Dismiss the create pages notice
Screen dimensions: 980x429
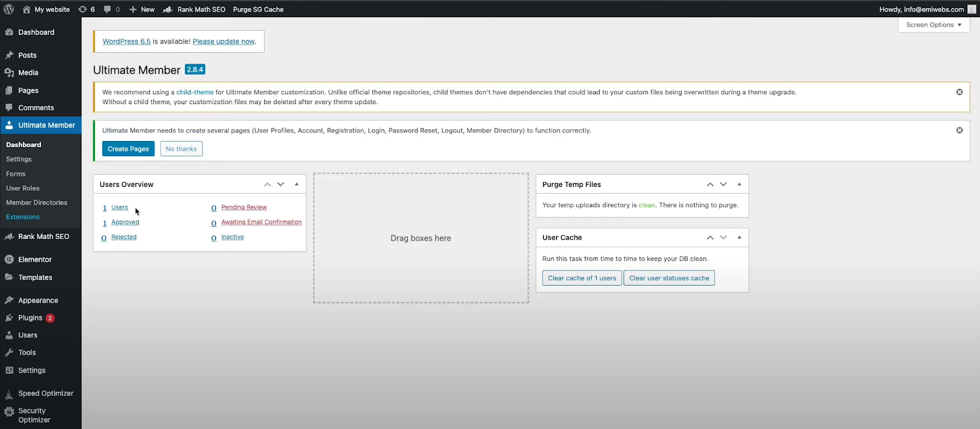959,131
